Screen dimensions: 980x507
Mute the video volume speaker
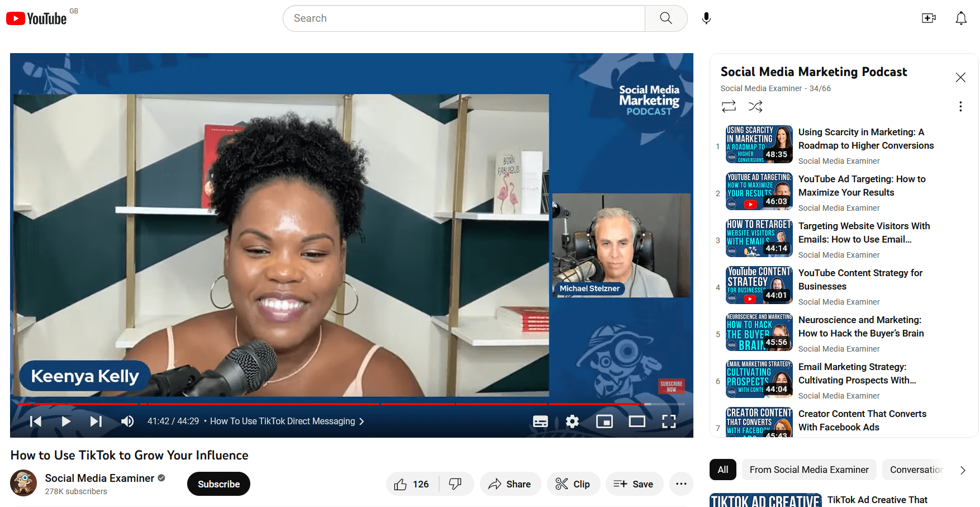127,421
